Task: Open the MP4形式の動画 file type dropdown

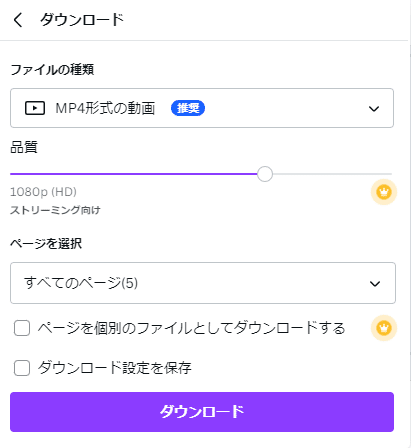Action: pyautogui.click(x=202, y=108)
